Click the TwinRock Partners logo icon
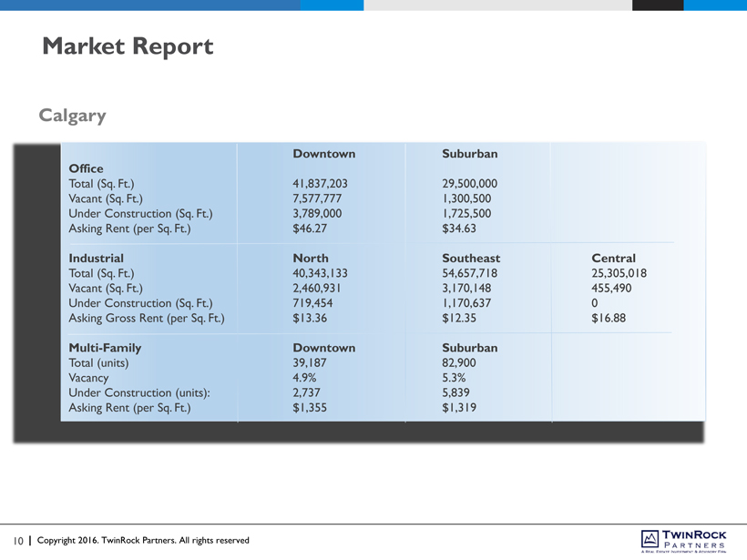747x560 pixels. click(650, 539)
